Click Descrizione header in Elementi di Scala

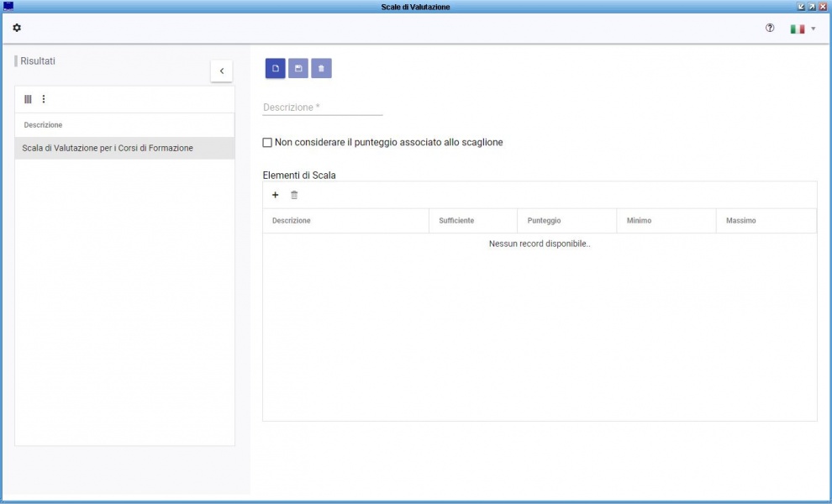click(x=292, y=221)
